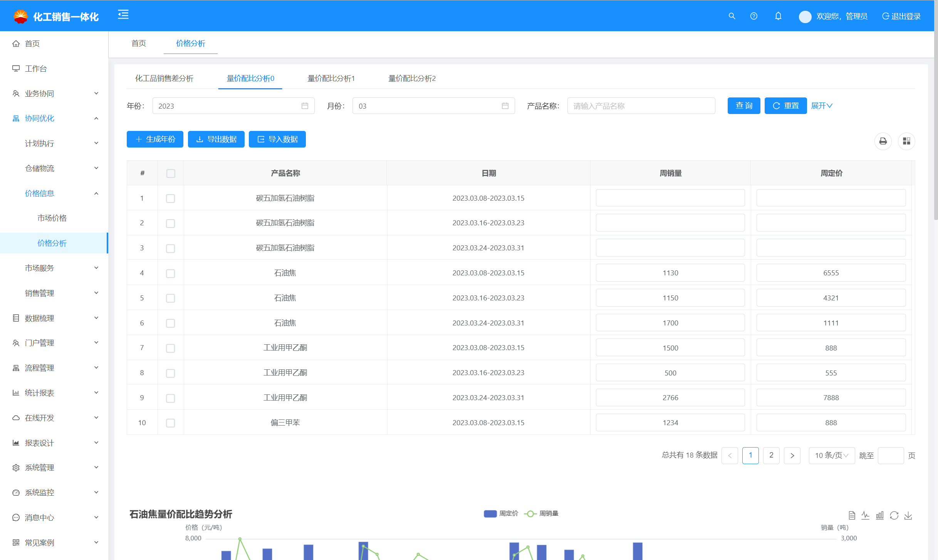Click chart restore refresh icon
Screen dimensions: 938x560
click(x=894, y=515)
